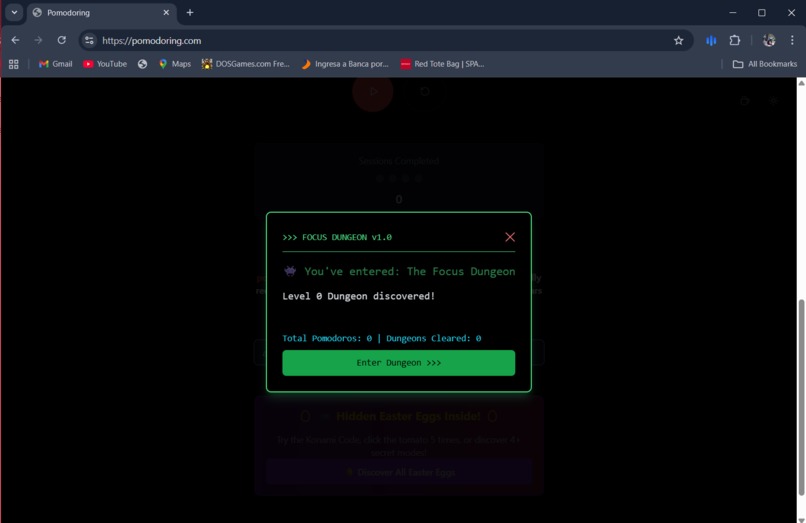Click the forward navigation arrow
Image resolution: width=806 pixels, height=523 pixels.
coord(38,40)
